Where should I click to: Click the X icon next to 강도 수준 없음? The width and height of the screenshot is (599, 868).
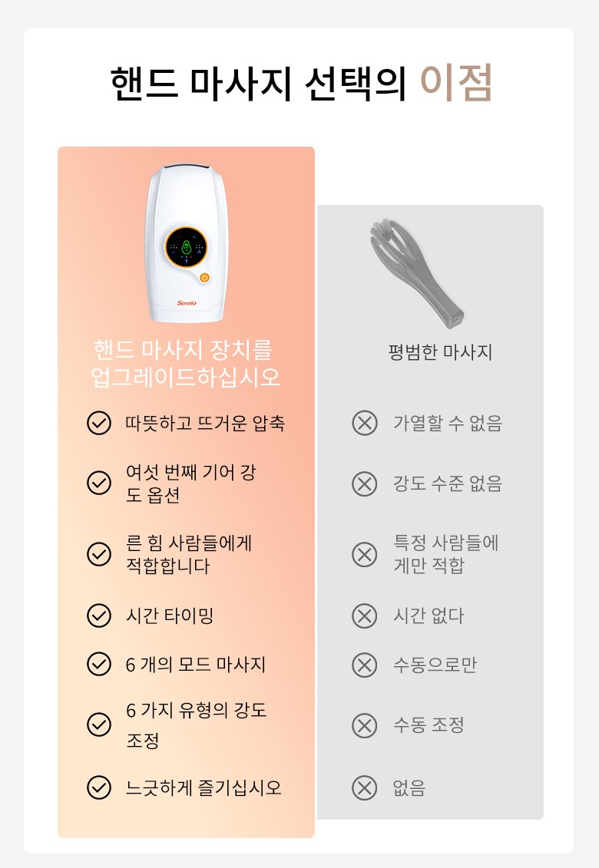click(364, 484)
